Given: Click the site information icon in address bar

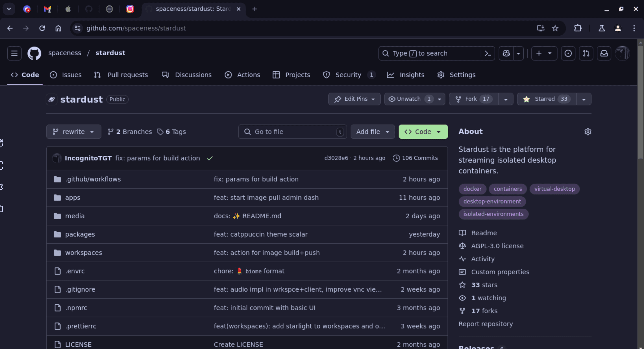Looking at the screenshot, I should (x=78, y=28).
